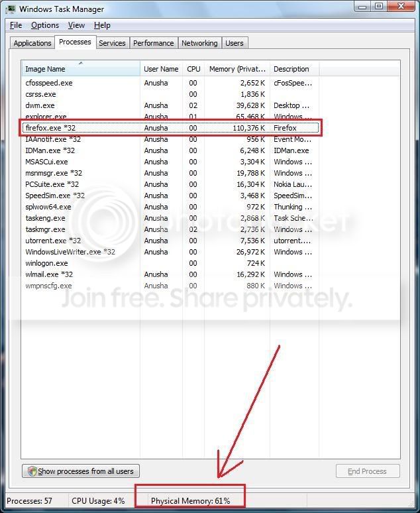Select the splwow64.exe process

coord(170,207)
